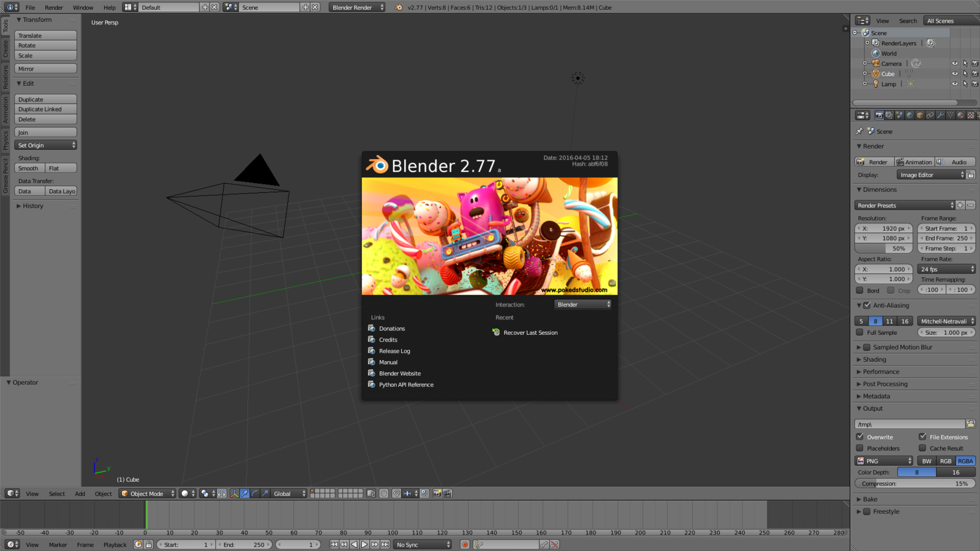Click the proportional editing circle icon

click(383, 493)
